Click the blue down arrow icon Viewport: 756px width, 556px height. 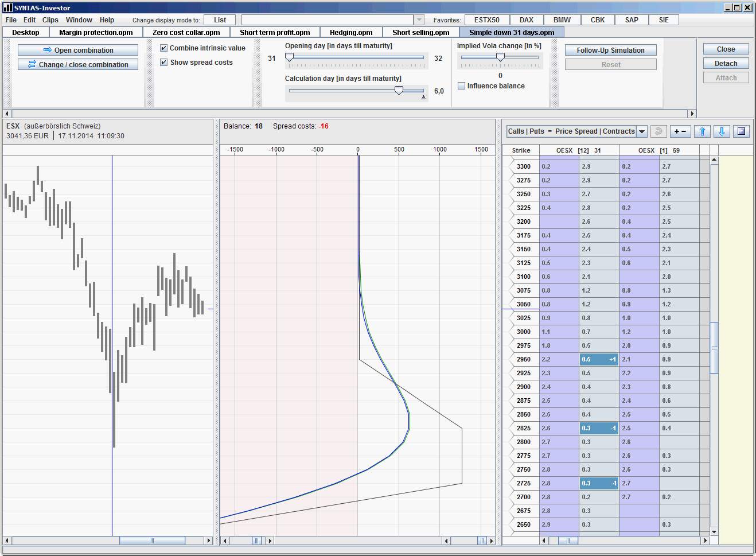[x=722, y=131]
